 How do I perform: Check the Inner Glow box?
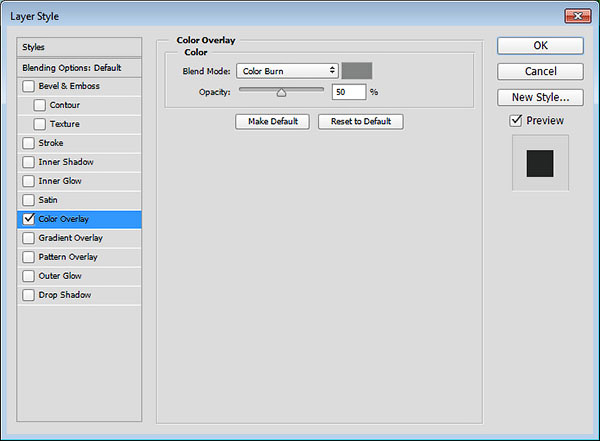click(28, 181)
